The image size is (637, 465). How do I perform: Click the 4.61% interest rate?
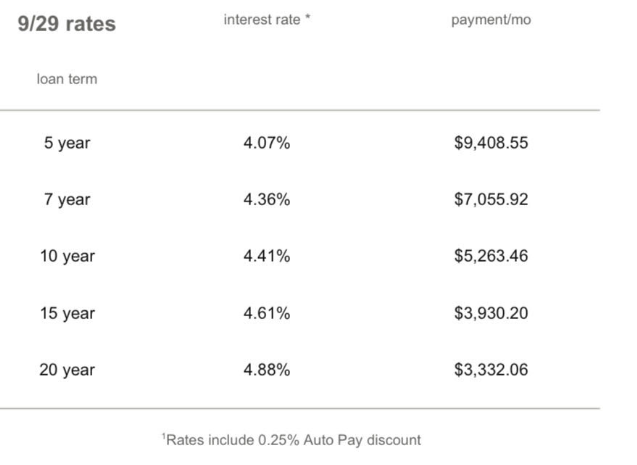point(267,314)
